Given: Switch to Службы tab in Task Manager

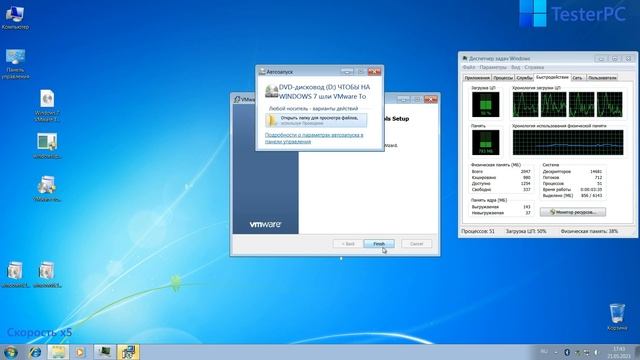Looking at the screenshot, I should (524, 78).
